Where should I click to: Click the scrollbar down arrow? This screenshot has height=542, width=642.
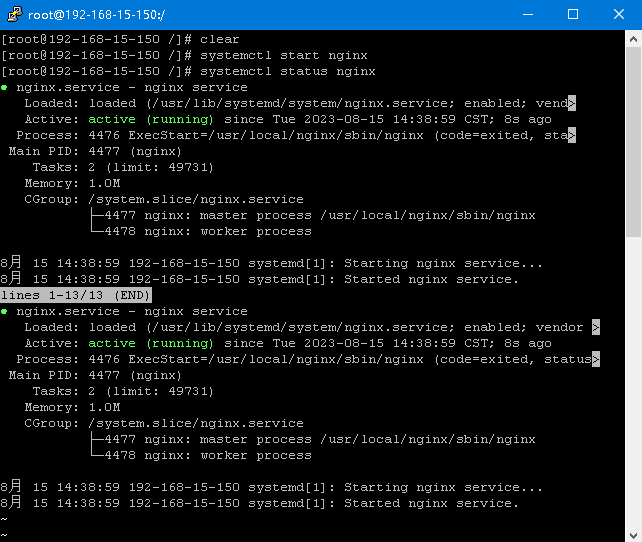[x=633, y=534]
